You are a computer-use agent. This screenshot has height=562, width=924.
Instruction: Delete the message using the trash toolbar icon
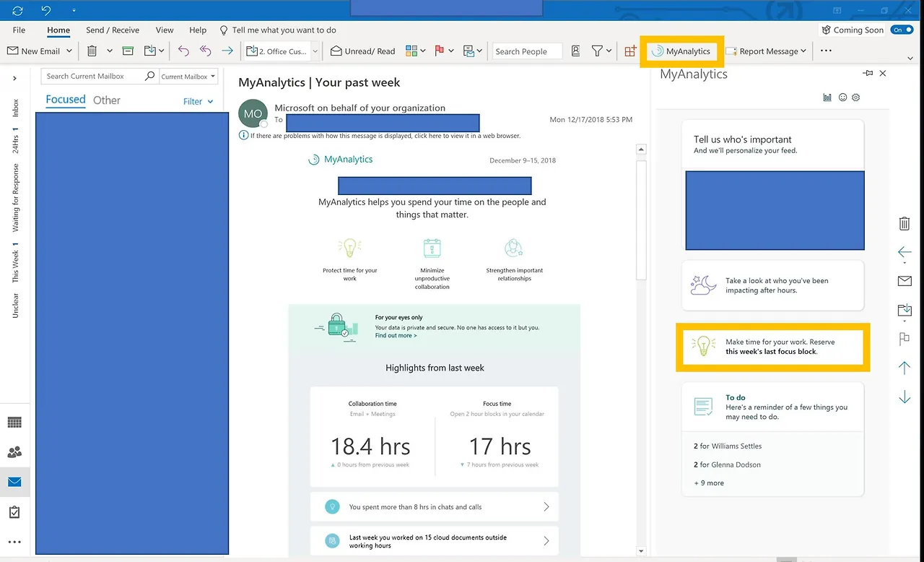[92, 51]
